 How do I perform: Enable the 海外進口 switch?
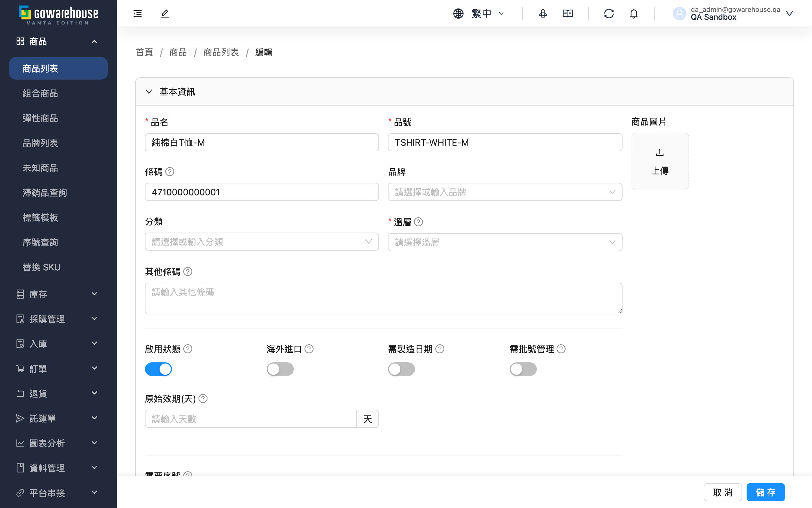280,369
